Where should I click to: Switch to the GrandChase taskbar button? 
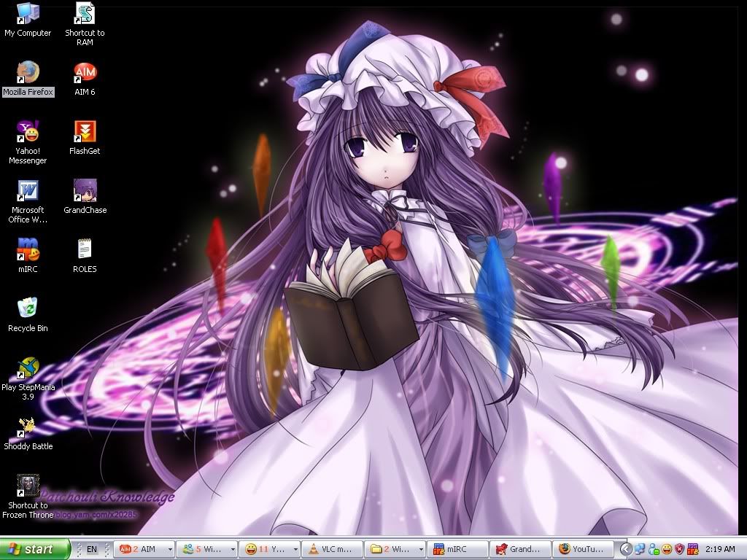pos(520,549)
